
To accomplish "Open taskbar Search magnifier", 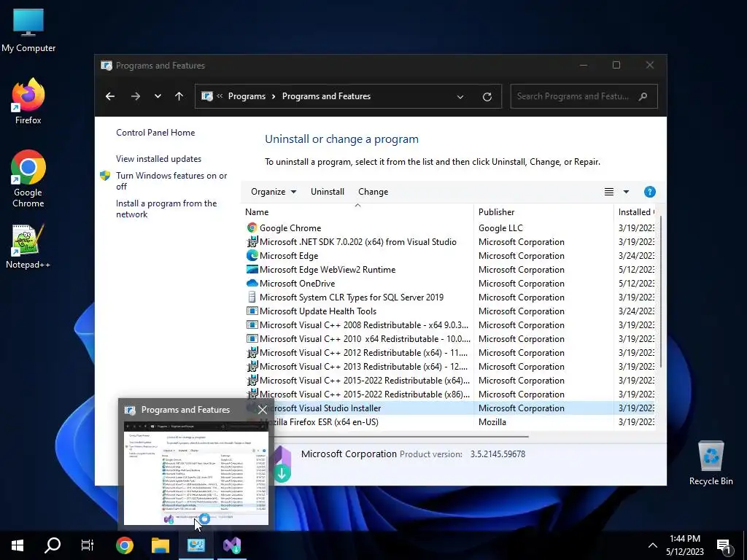I will pyautogui.click(x=53, y=545).
